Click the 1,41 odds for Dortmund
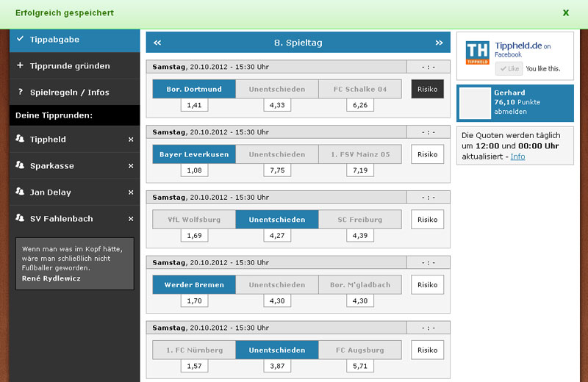 (x=194, y=105)
